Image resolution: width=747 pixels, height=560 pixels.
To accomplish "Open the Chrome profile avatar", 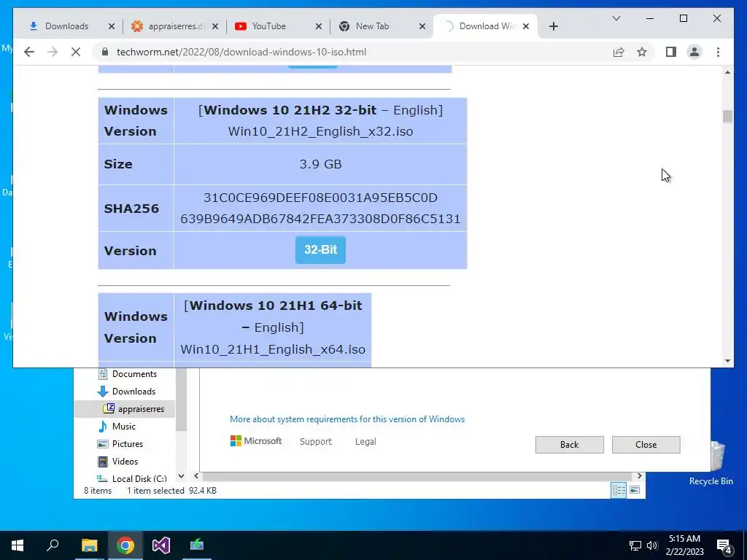I will [694, 52].
